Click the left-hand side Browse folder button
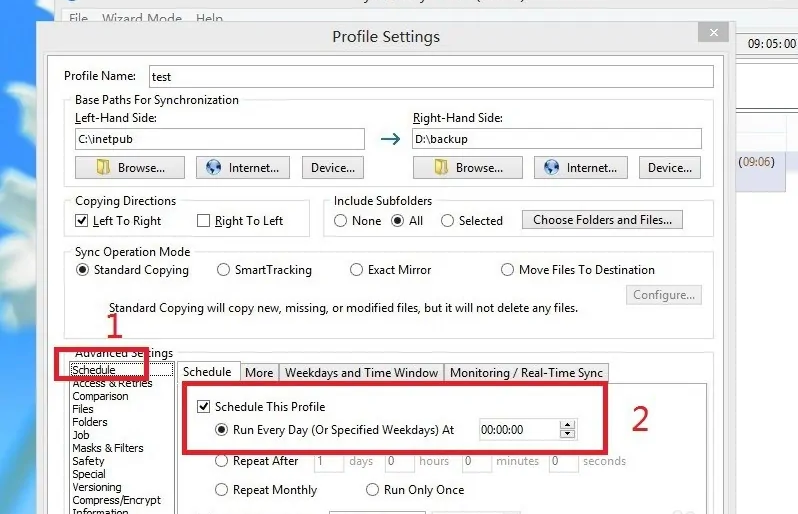Viewport: 798px width, 514px height. [x=130, y=167]
